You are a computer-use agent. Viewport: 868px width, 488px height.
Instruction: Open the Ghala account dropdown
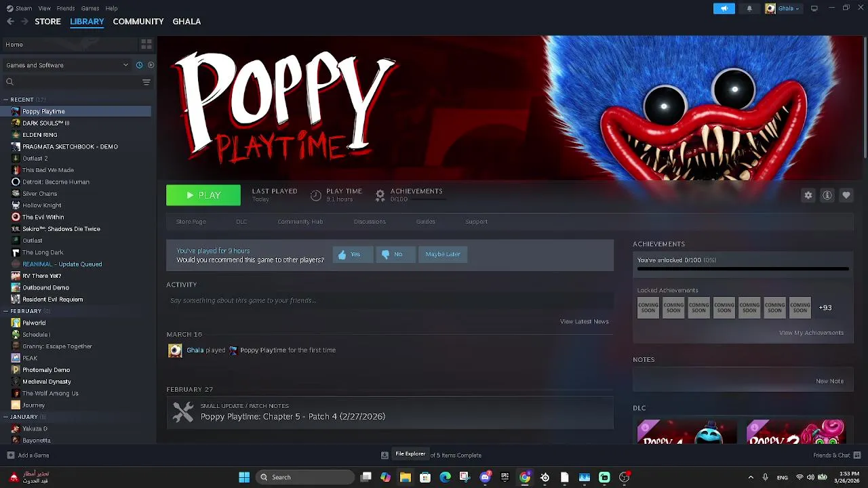[783, 8]
